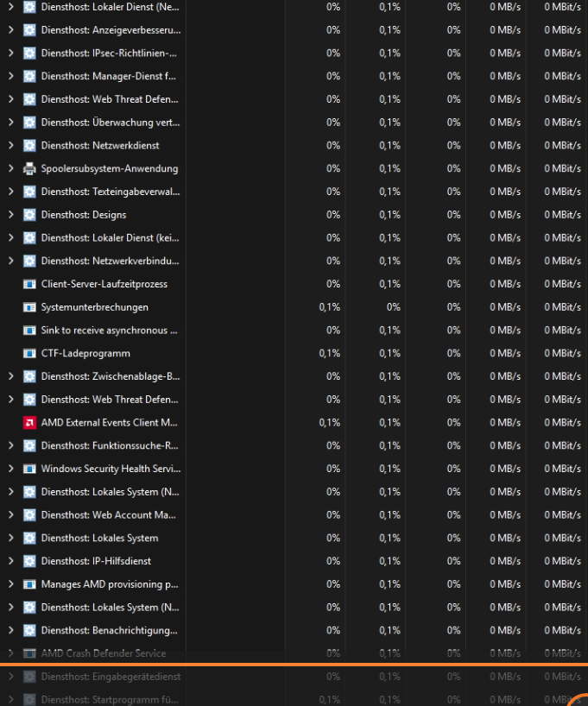Screen dimensions: 588x706
Task: Click the Manages AMD provisioning process icon
Action: 29,584
